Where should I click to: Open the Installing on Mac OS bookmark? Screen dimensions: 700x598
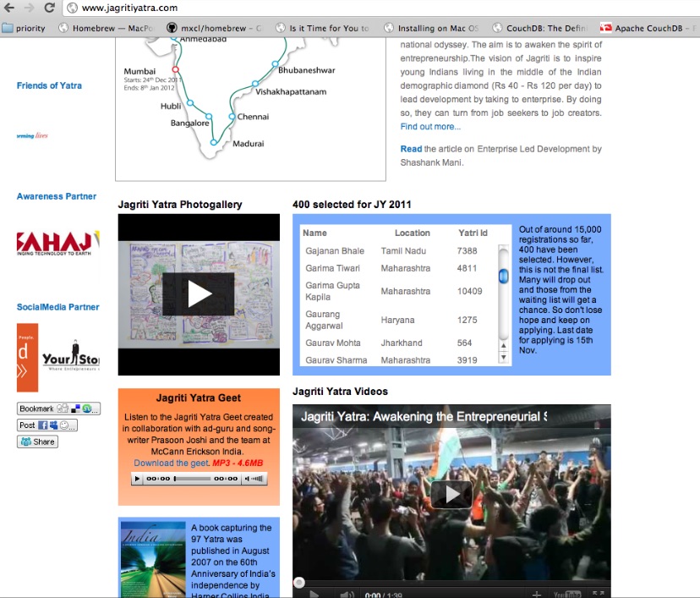pyautogui.click(x=432, y=28)
